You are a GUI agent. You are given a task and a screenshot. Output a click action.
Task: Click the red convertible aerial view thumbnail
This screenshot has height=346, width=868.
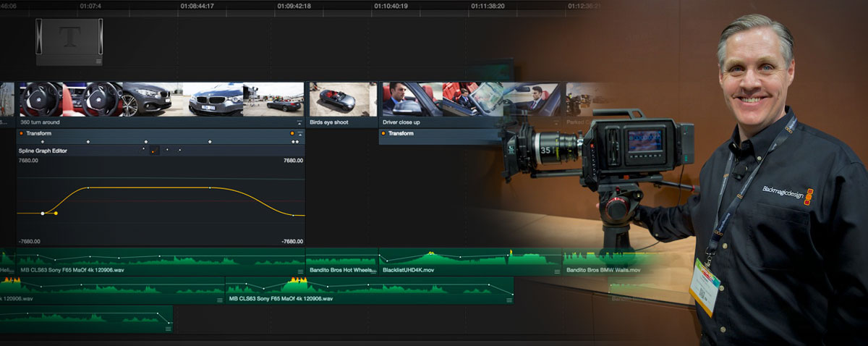343,99
